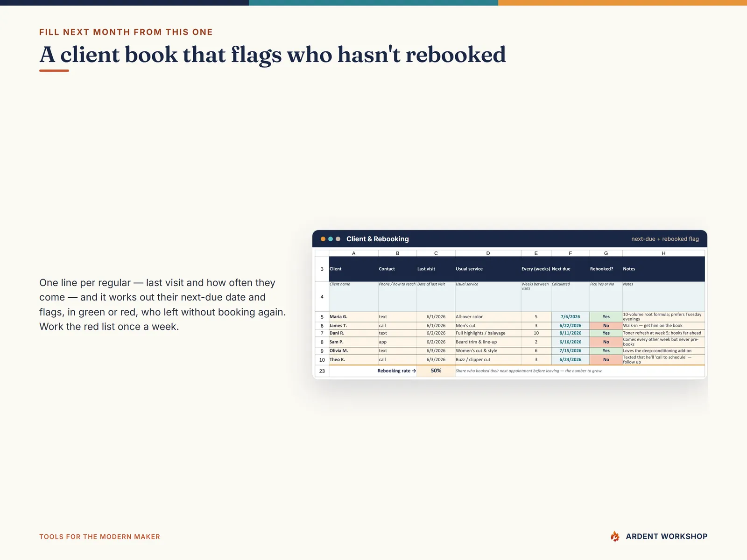Click the 'Usual service' header cell
Screen dimensions: 747x560
[x=488, y=269]
